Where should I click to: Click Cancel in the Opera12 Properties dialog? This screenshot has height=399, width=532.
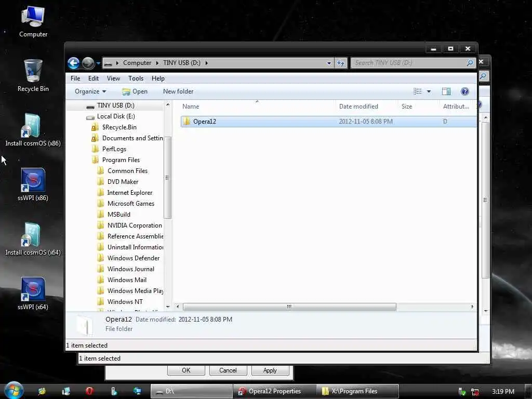[x=228, y=370]
